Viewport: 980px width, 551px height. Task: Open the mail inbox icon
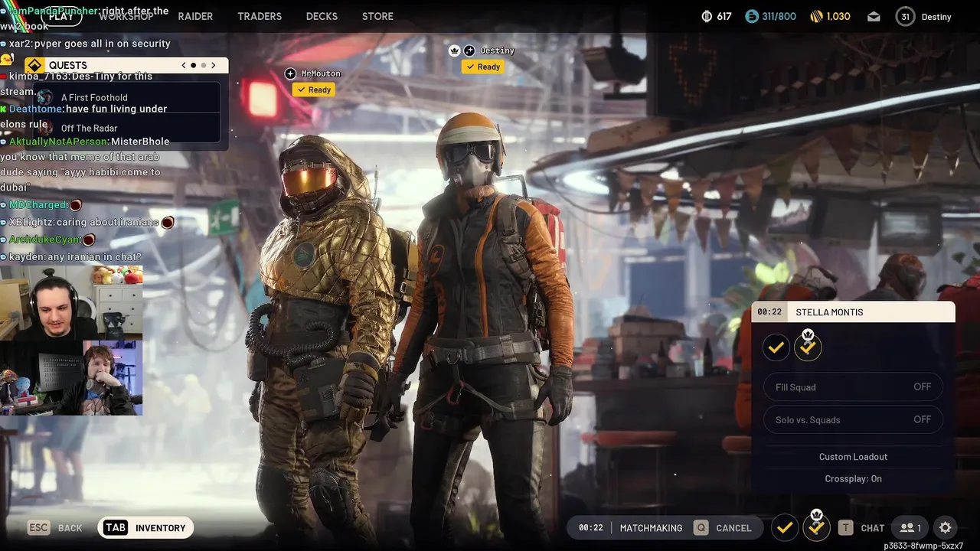coord(874,16)
